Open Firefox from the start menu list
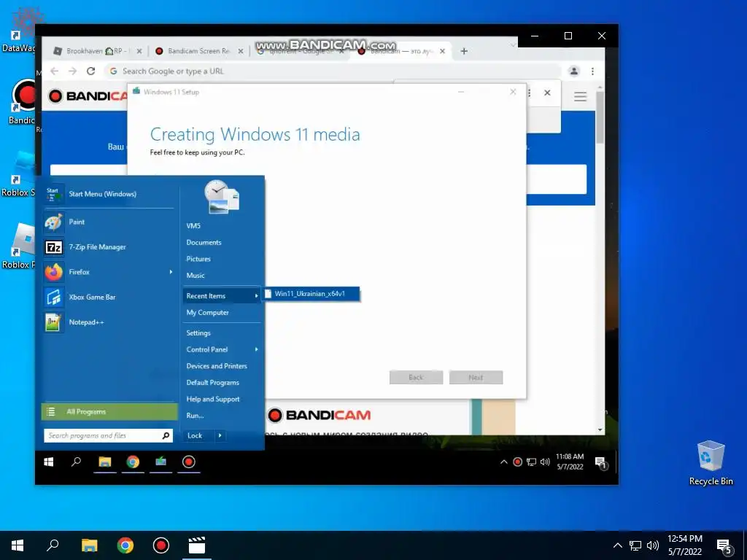This screenshot has height=560, width=747. [x=109, y=272]
